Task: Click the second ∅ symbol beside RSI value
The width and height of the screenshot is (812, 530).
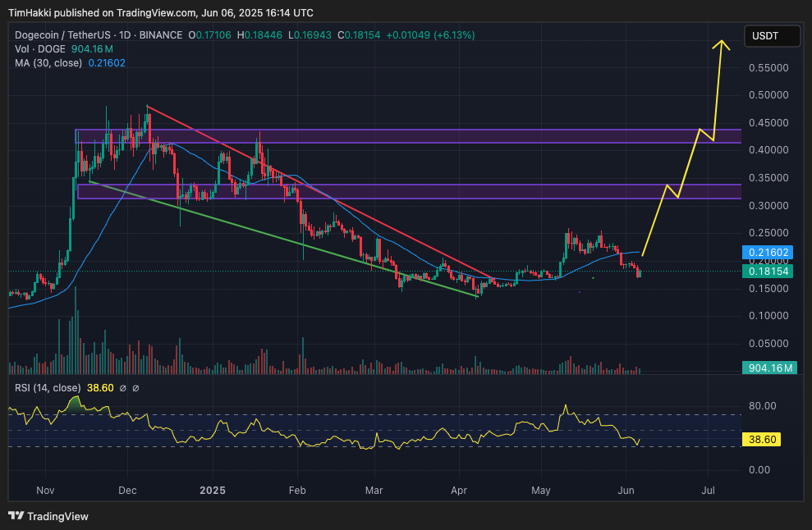Action: (x=135, y=388)
